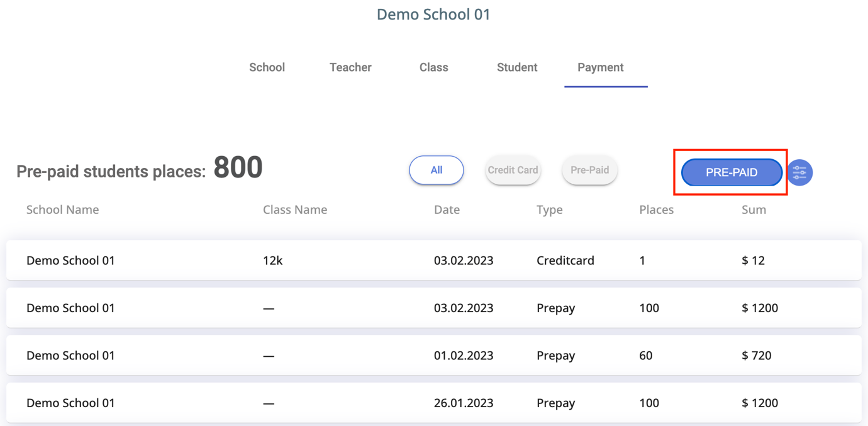Click the Type column header
This screenshot has height=426, width=868.
(x=549, y=210)
